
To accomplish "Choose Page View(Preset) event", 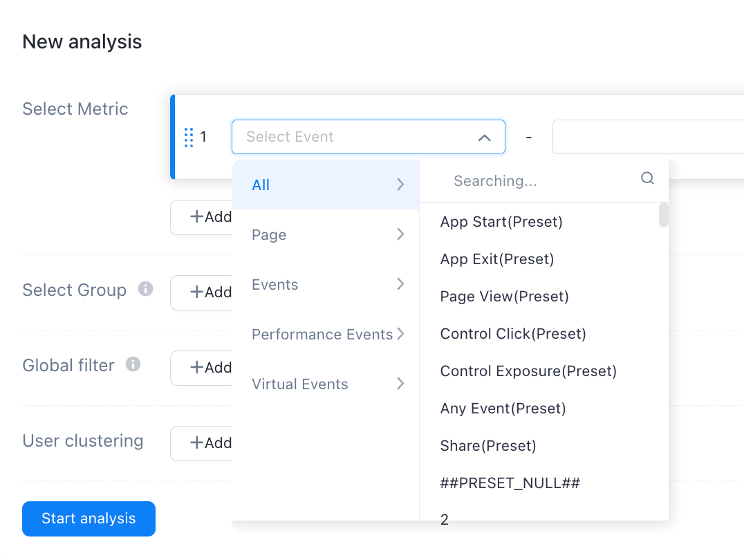I will tap(504, 297).
